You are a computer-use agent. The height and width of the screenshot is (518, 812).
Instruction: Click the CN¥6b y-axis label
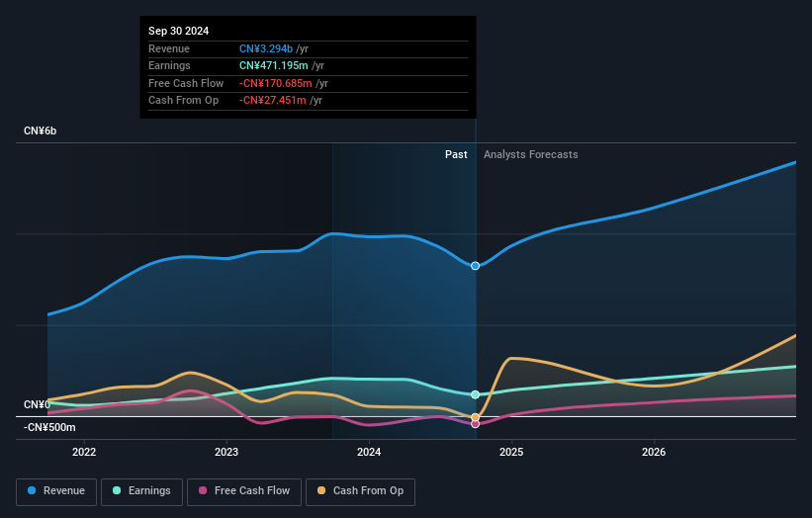[x=40, y=130]
